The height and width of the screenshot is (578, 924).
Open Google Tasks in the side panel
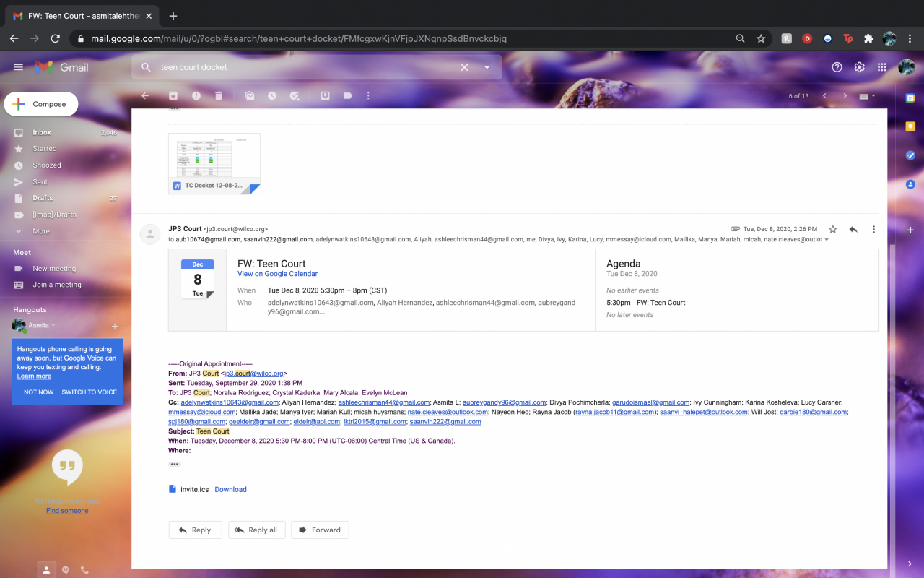click(x=910, y=155)
